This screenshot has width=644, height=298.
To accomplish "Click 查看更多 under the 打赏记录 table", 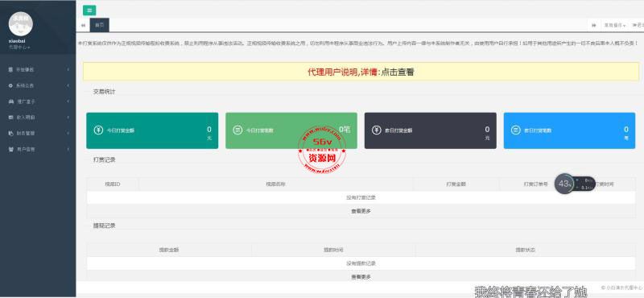I will (361, 211).
